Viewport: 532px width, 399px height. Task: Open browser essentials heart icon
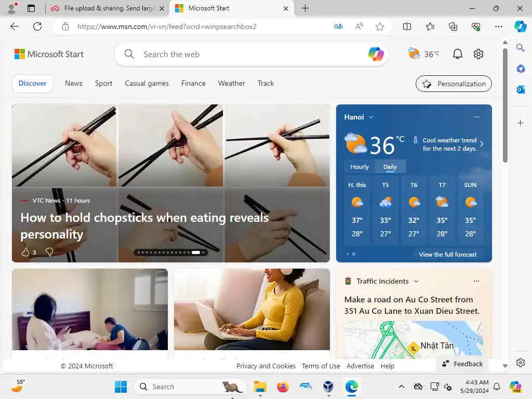pos(476,26)
